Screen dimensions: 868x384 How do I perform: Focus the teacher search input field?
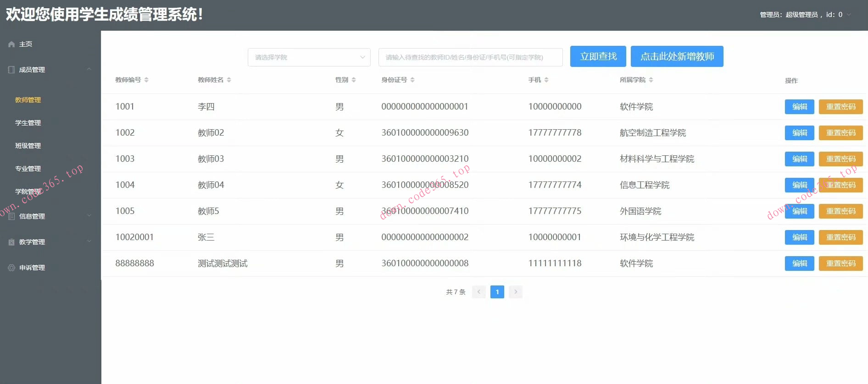coord(470,57)
